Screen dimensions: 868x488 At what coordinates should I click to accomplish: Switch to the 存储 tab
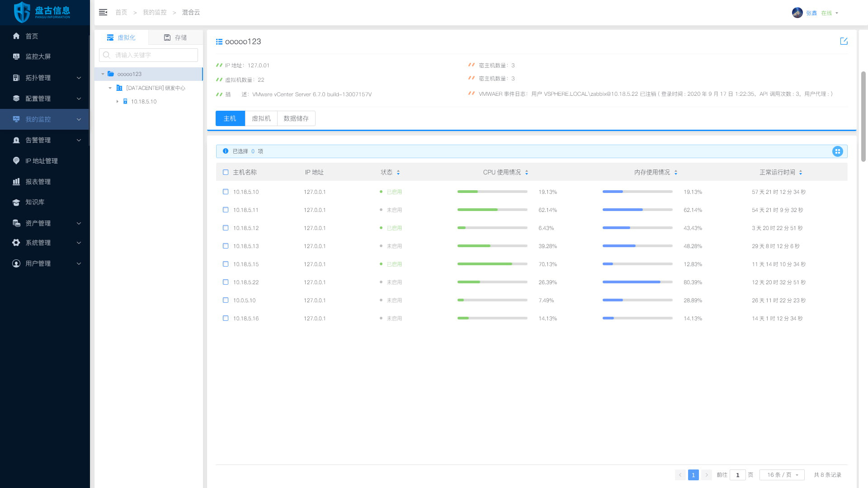[175, 38]
